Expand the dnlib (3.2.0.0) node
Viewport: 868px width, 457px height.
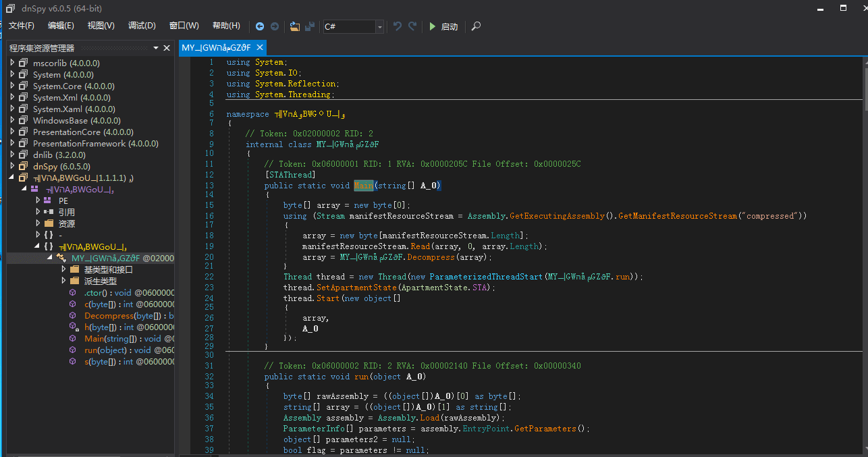11,155
